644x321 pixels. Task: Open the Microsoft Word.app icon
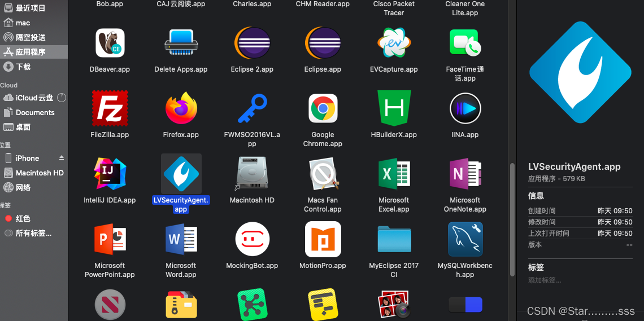click(x=181, y=239)
